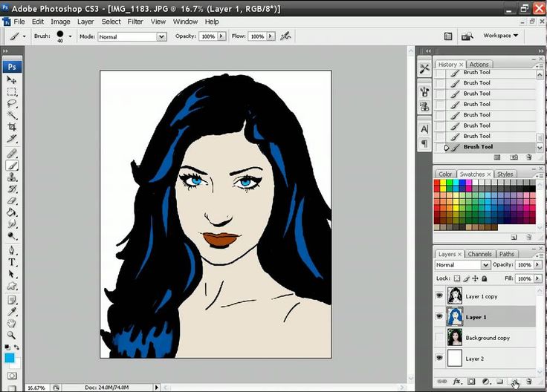This screenshot has width=547, height=392.
Task: Select the Layer 1 copy thumbnail
Action: pyautogui.click(x=455, y=295)
